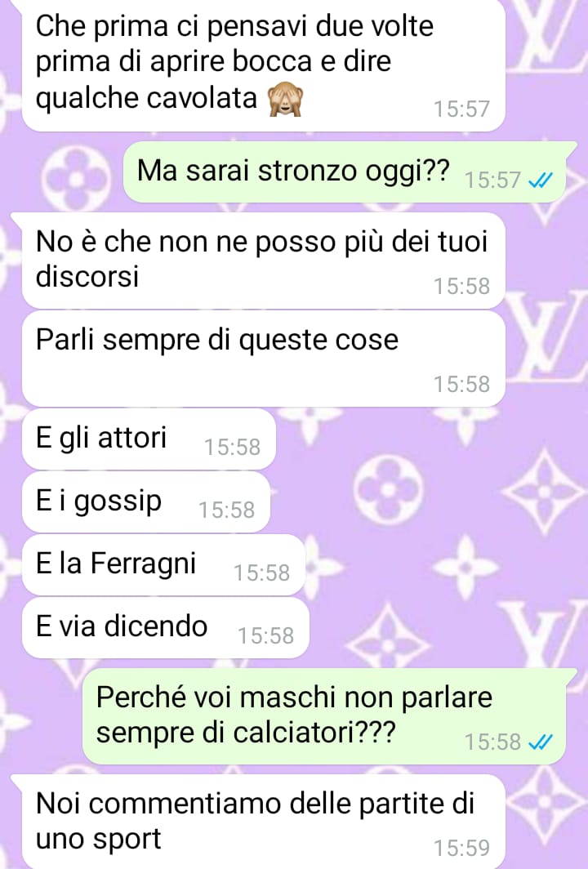Tap the 'Perché voi maschi non parlare' message
588x869 pixels.
[x=324, y=716]
